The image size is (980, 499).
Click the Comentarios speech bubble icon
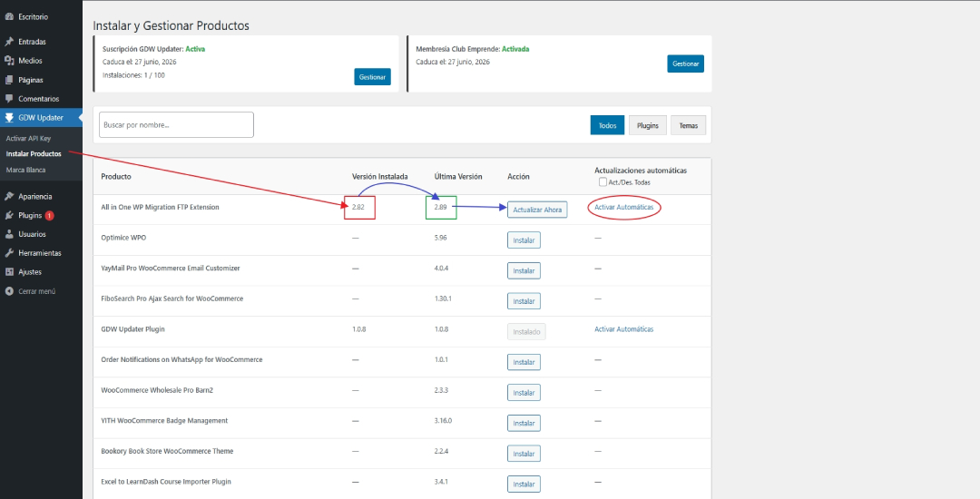click(9, 99)
